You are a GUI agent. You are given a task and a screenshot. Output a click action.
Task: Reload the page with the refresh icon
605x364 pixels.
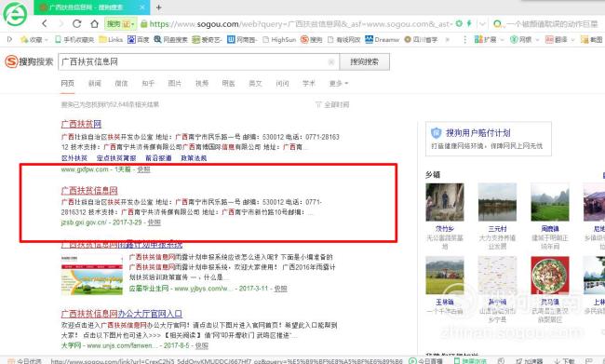(76, 23)
